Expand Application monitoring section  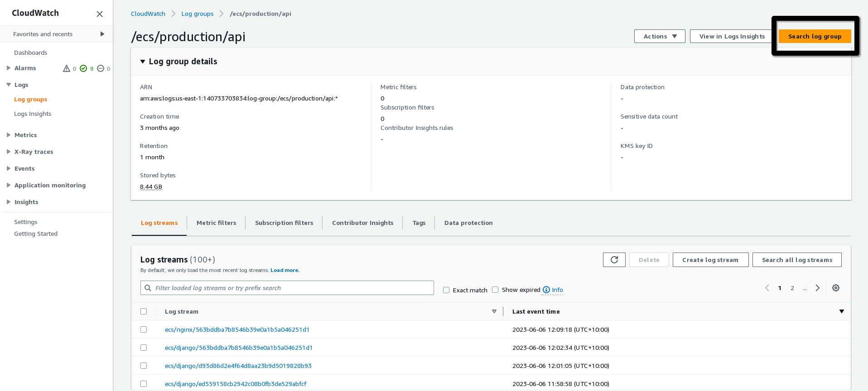pos(9,185)
